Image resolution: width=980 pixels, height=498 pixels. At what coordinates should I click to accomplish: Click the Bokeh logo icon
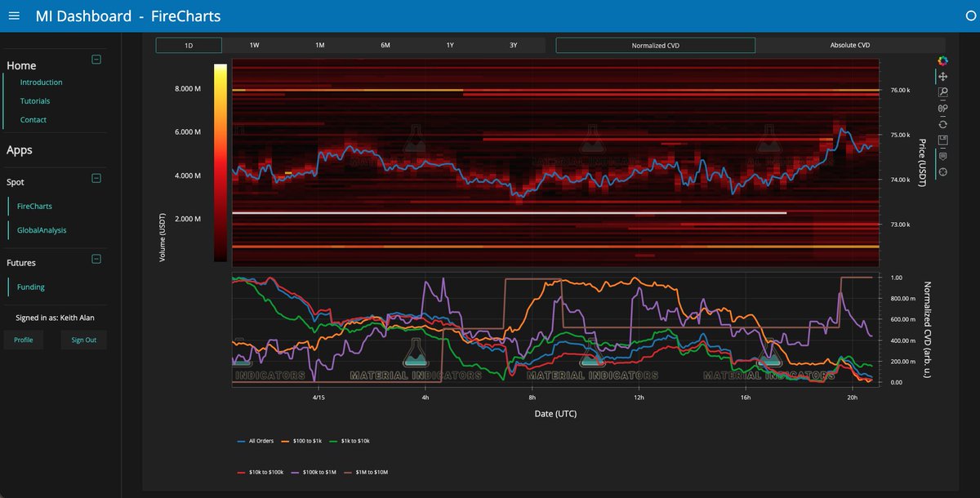point(942,60)
